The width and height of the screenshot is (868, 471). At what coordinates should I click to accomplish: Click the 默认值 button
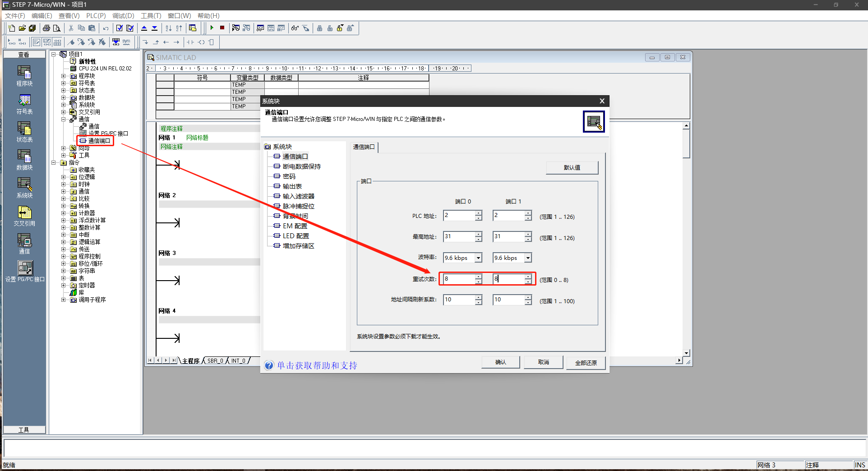[x=572, y=168]
